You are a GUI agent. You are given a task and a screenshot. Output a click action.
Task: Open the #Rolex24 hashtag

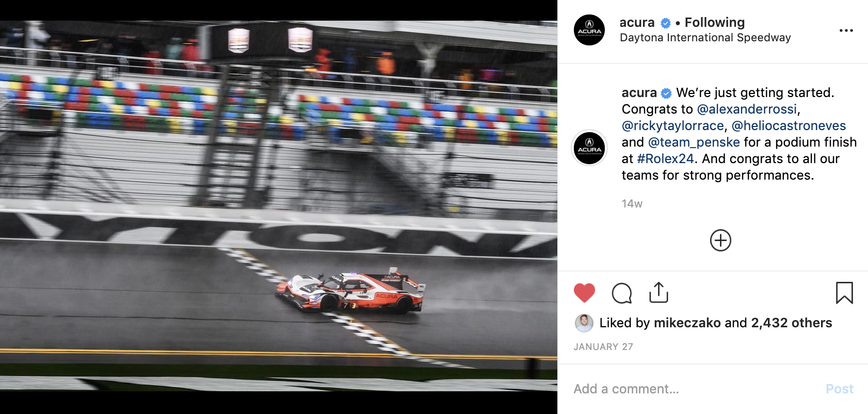coord(665,159)
